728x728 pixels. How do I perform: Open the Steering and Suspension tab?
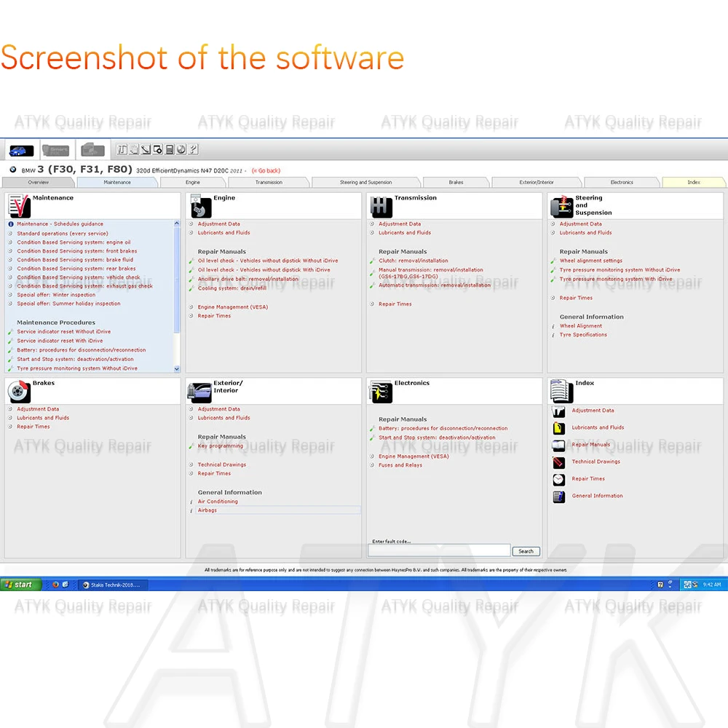(366, 183)
